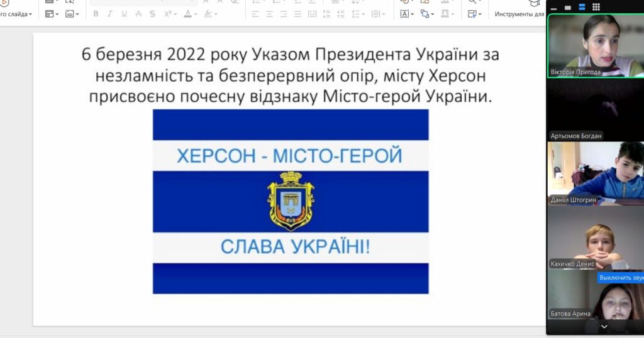Apply strikethrough to text

click(138, 14)
